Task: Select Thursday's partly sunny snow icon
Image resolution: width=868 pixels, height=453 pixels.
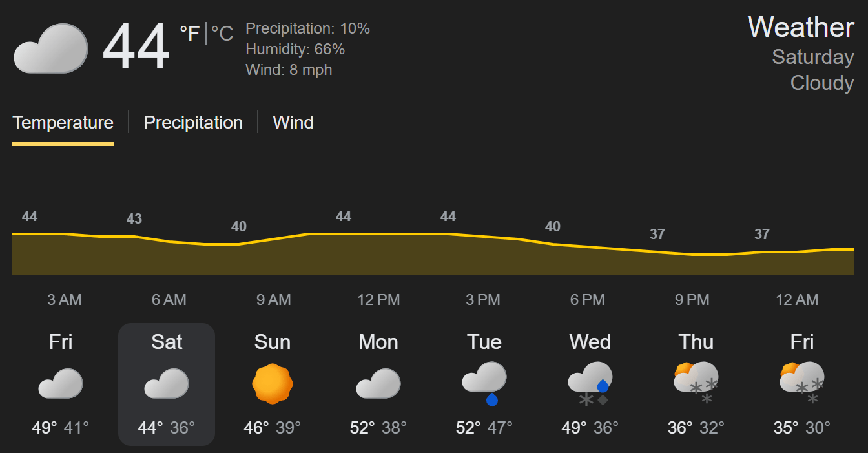Action: pyautogui.click(x=696, y=383)
